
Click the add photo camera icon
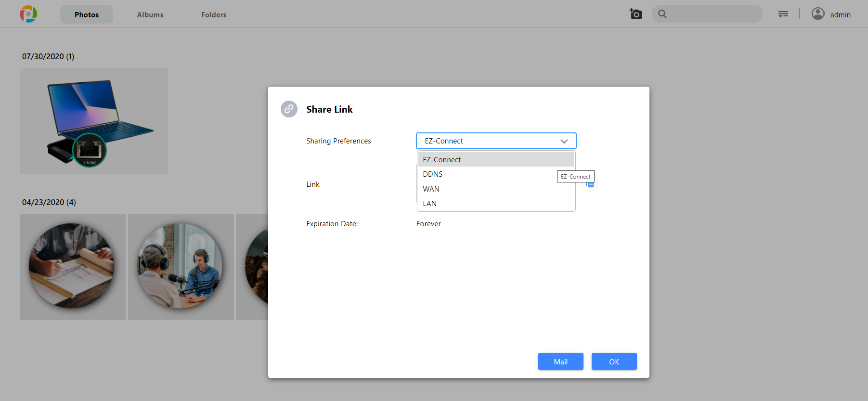tap(635, 14)
